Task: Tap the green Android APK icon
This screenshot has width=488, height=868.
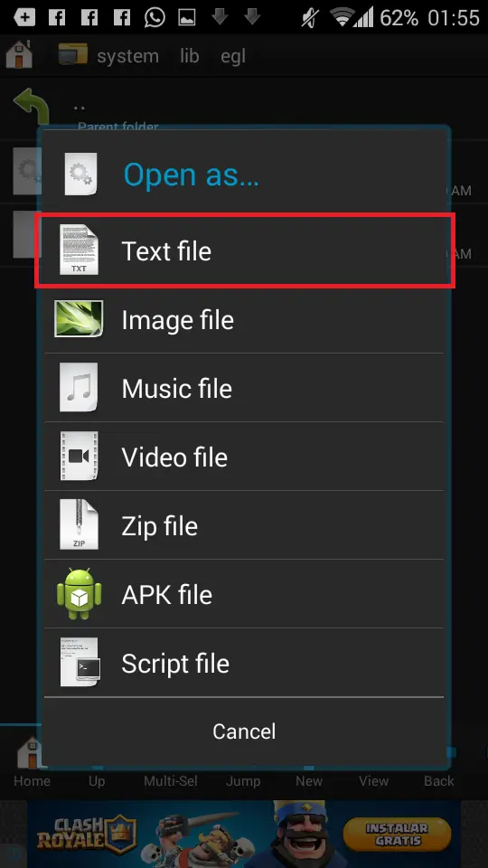Action: coord(80,593)
